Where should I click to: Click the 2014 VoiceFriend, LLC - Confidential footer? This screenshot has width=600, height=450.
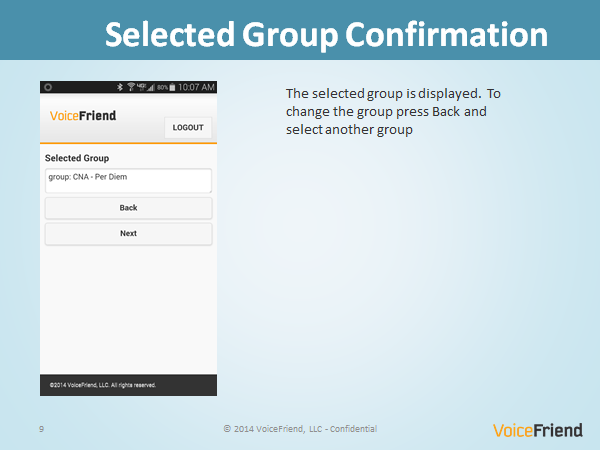(300, 429)
